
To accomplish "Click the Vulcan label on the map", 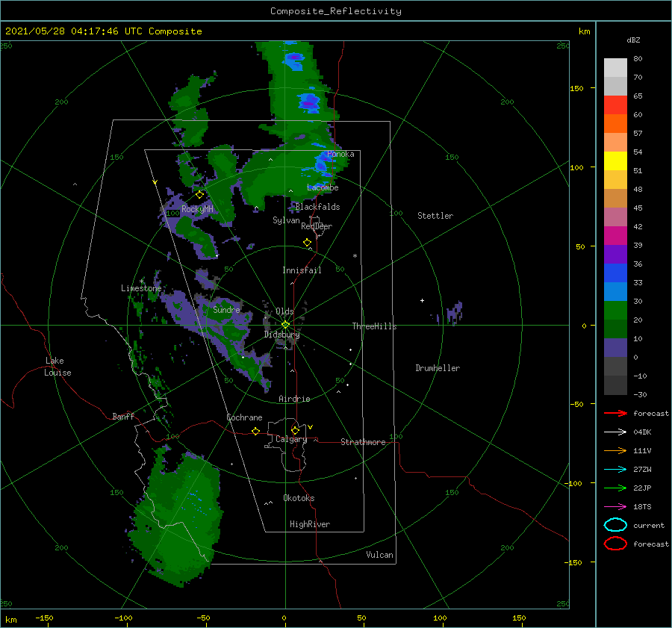I will (379, 555).
